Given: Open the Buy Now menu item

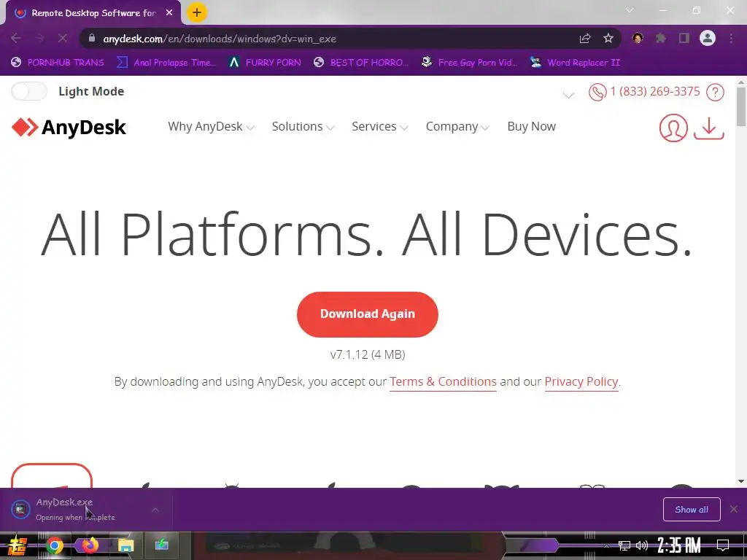Looking at the screenshot, I should [531, 127].
